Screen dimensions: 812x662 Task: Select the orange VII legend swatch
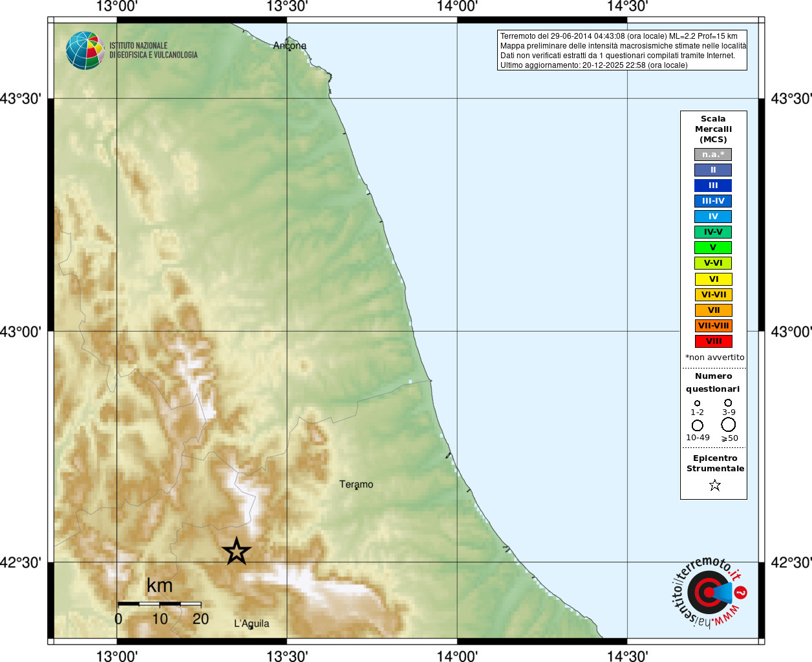[713, 310]
